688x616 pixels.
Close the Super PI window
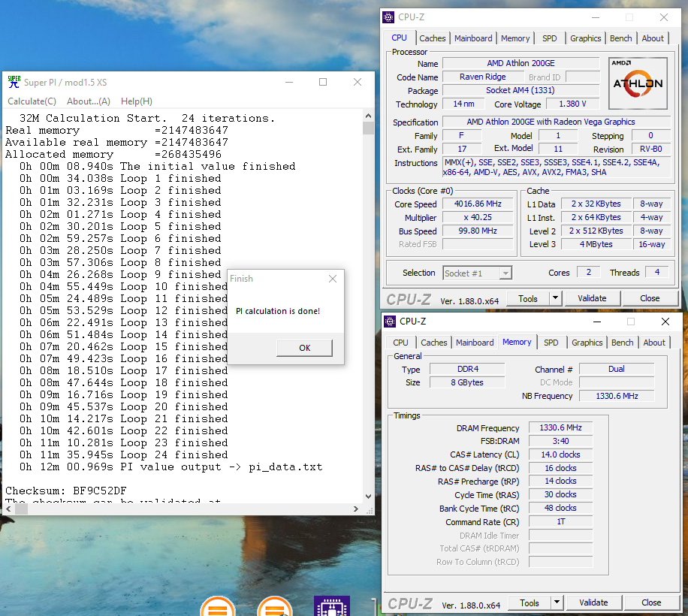(358, 82)
